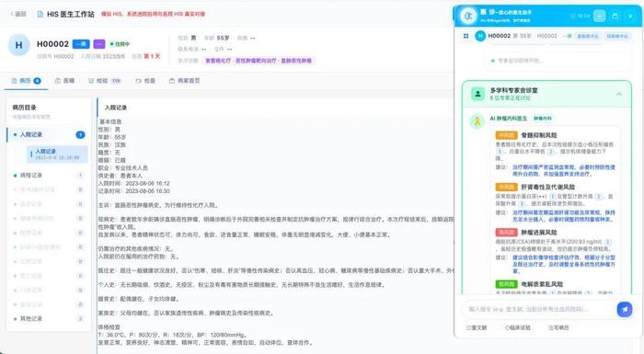Open the blue suggestion link under 肿瘤进展风险

(563, 265)
